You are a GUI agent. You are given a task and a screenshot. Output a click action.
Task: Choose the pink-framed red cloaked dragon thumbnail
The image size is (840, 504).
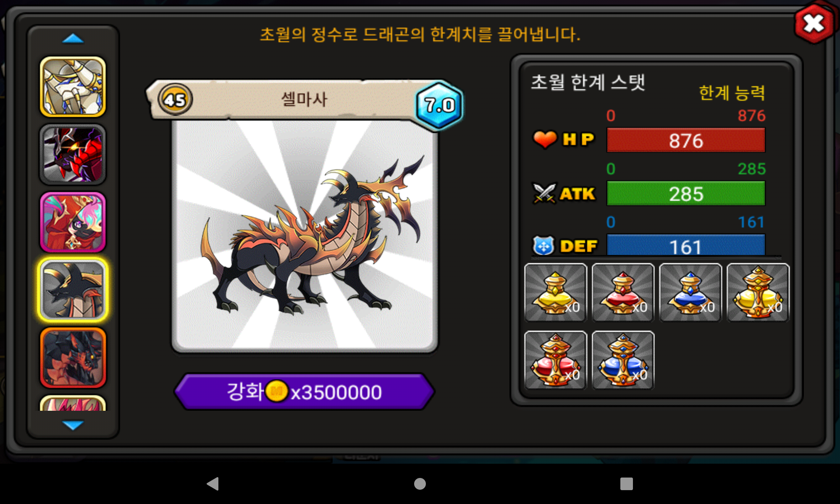[73, 222]
